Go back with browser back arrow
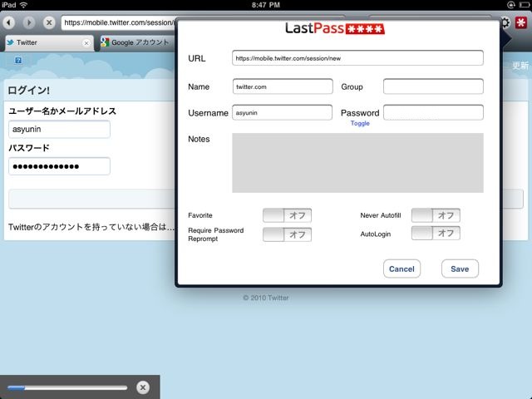 point(9,22)
